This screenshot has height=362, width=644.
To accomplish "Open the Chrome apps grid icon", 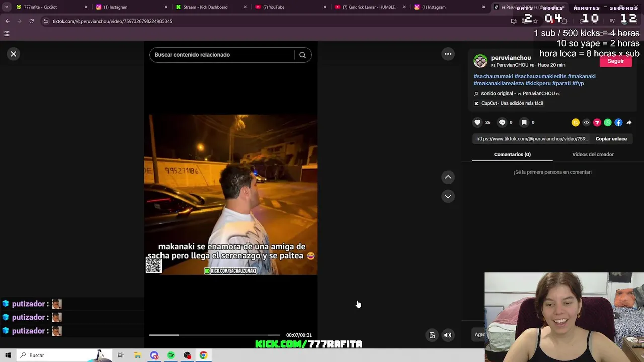I will [x=7, y=34].
